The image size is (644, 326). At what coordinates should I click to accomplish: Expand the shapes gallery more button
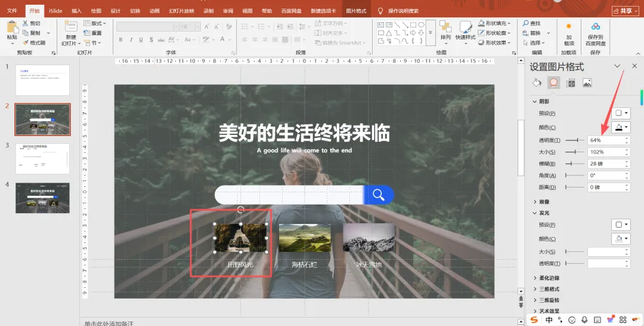(x=431, y=32)
